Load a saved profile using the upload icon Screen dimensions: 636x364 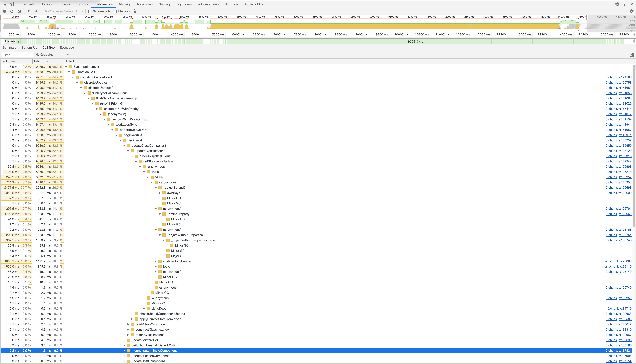(x=29, y=11)
